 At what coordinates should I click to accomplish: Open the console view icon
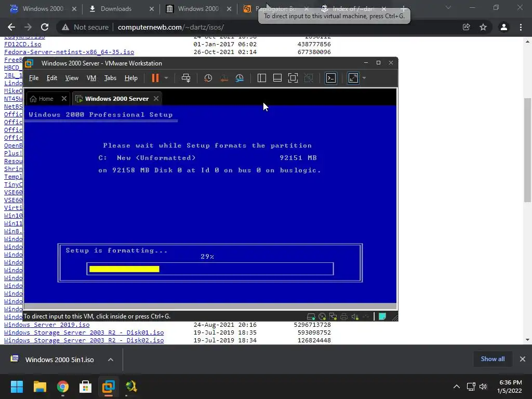tap(331, 78)
